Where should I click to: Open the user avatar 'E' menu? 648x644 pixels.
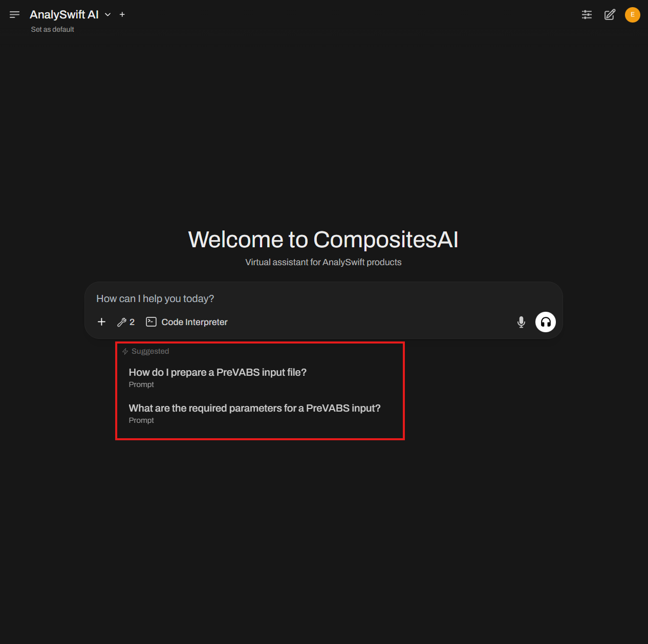[632, 14]
